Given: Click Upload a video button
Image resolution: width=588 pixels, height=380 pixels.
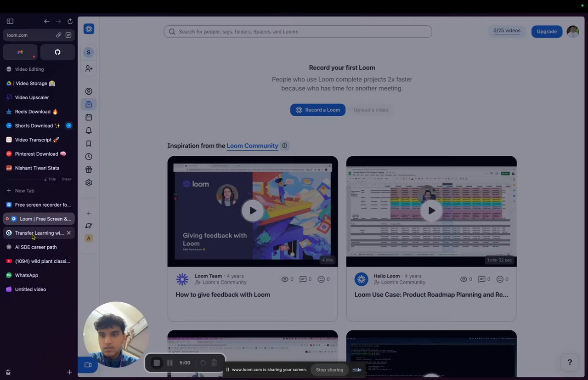Looking at the screenshot, I should (x=371, y=110).
